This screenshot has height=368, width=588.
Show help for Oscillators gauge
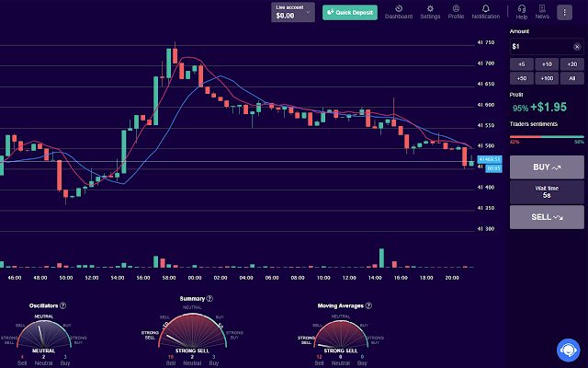coord(63,305)
